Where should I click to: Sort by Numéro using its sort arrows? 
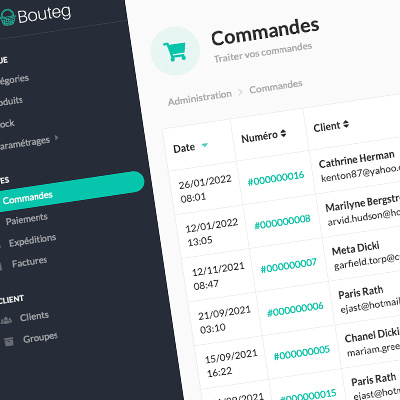(x=283, y=133)
